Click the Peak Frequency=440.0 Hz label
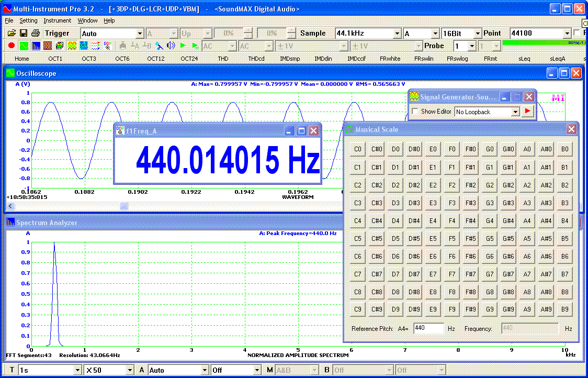 298,233
